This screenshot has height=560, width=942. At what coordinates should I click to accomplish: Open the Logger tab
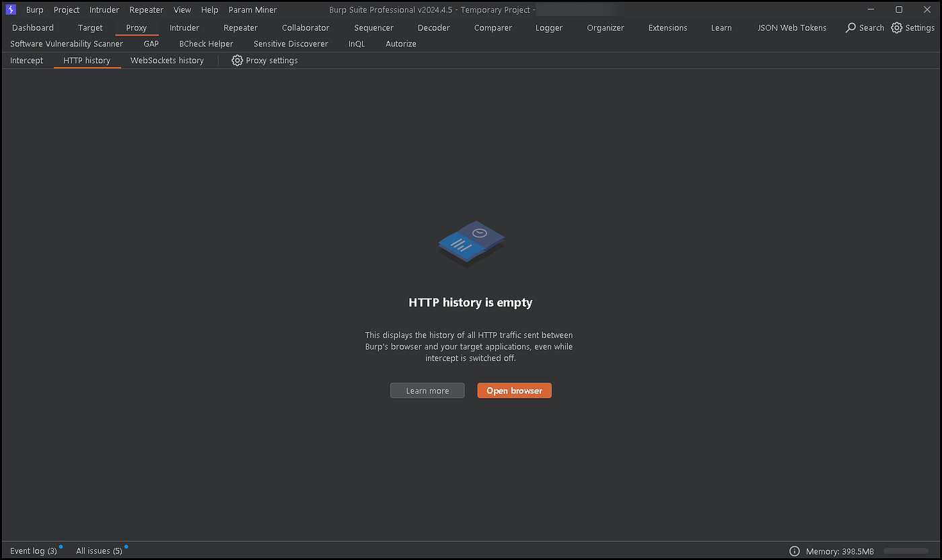click(x=549, y=28)
